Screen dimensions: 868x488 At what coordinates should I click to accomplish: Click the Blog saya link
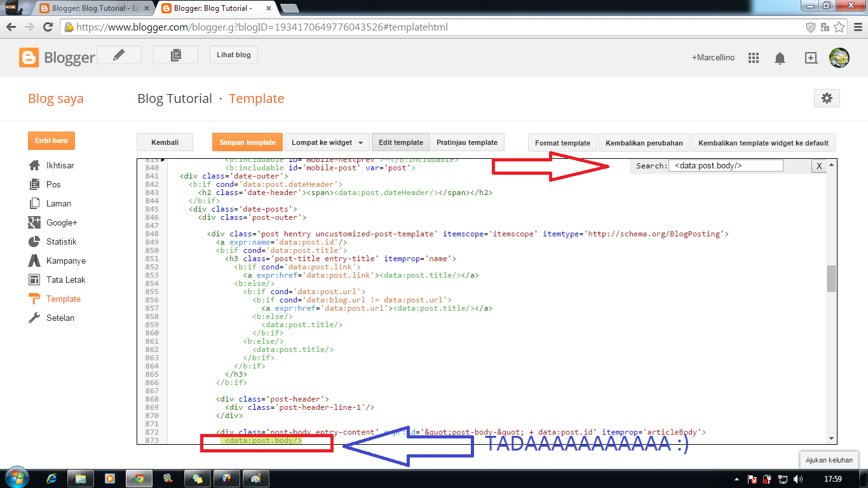[x=56, y=99]
